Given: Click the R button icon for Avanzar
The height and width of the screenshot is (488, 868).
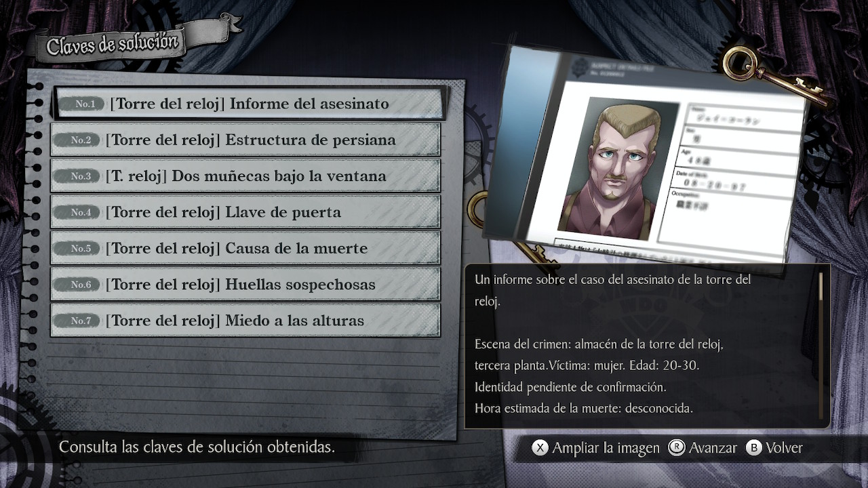Looking at the screenshot, I should pos(676,448).
